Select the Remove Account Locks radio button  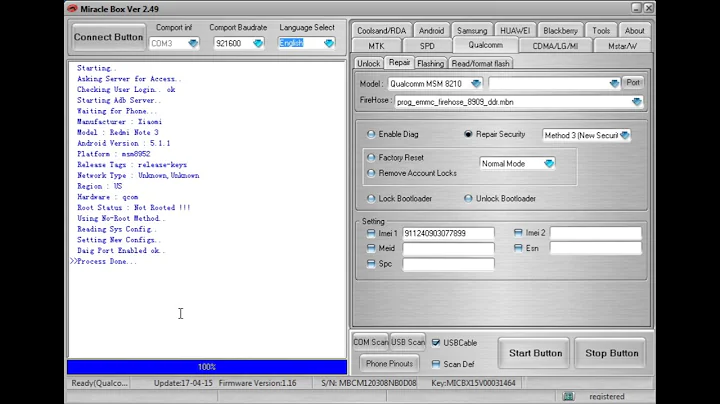371,173
